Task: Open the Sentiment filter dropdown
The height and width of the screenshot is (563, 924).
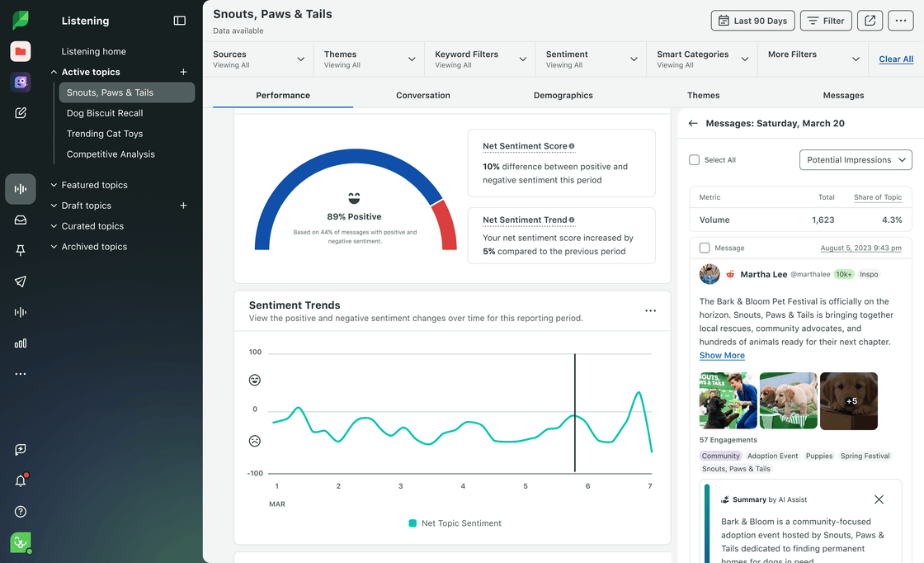Action: point(591,59)
